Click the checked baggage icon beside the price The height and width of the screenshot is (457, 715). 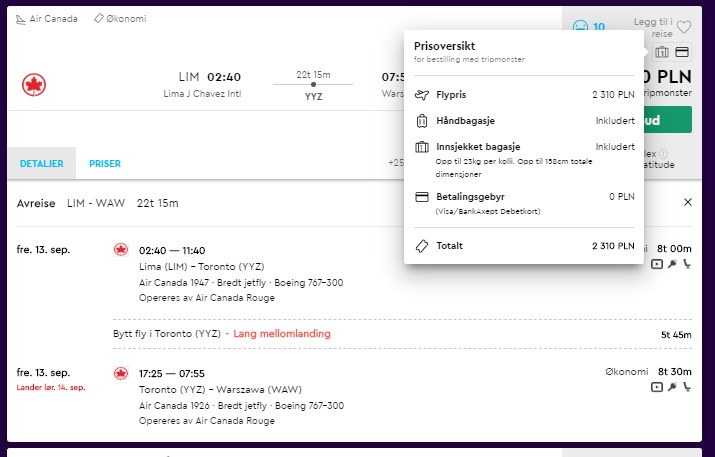coord(662,52)
